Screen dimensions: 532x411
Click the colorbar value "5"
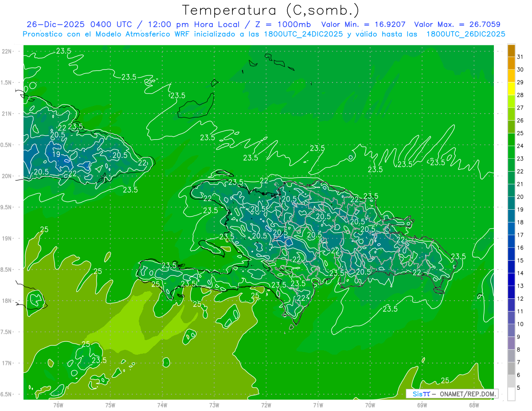point(519,388)
